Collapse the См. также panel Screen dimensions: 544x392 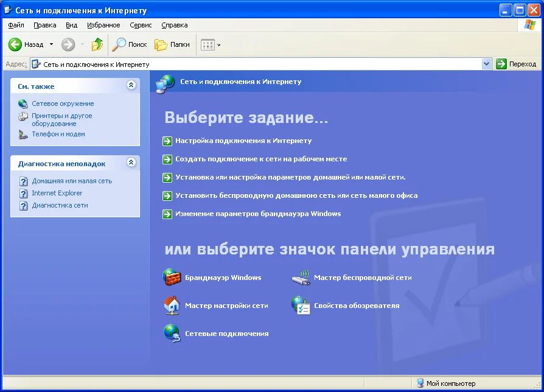point(131,85)
